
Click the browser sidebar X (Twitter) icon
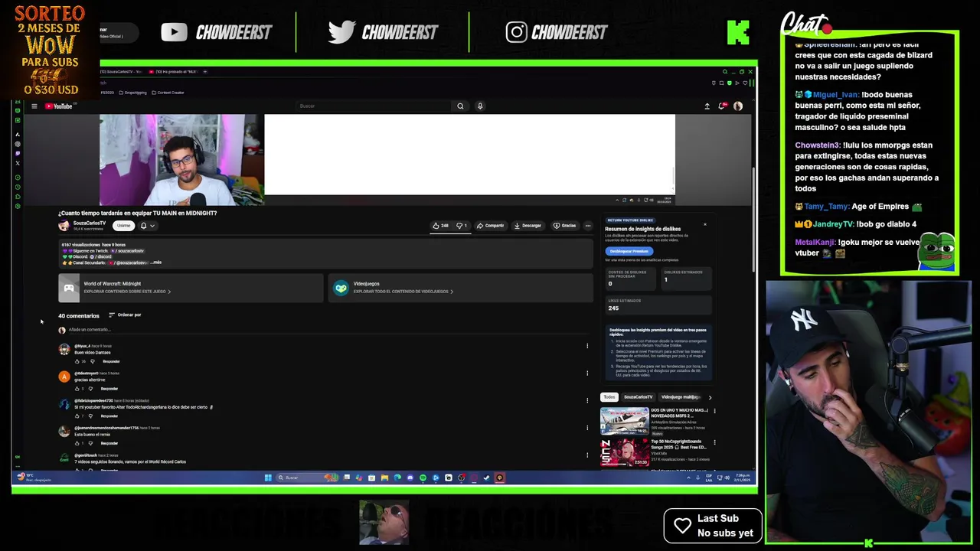[18, 163]
